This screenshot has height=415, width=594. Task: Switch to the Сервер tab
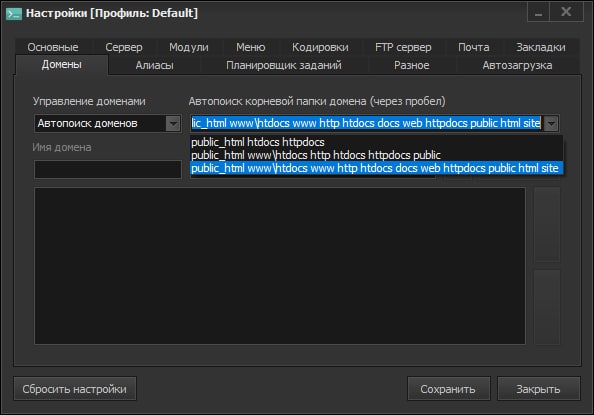[x=124, y=47]
